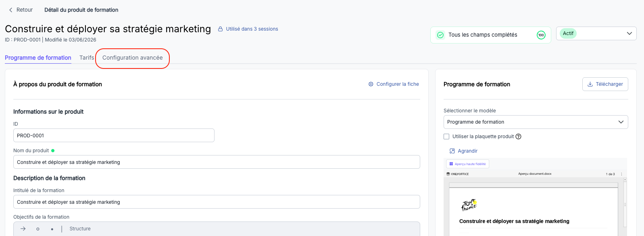
Task: Insert filled dot bullet in Objectifs editor
Action: [x=52, y=229]
